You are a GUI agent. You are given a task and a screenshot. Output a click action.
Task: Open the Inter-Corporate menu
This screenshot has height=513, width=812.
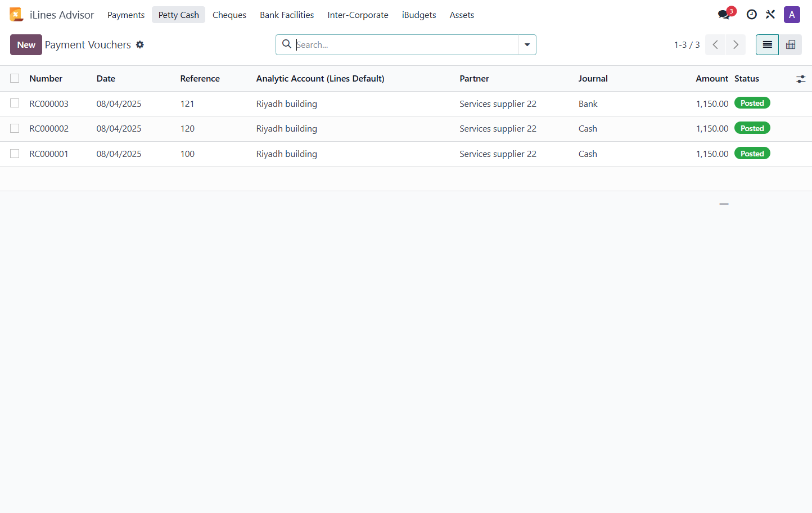click(358, 15)
